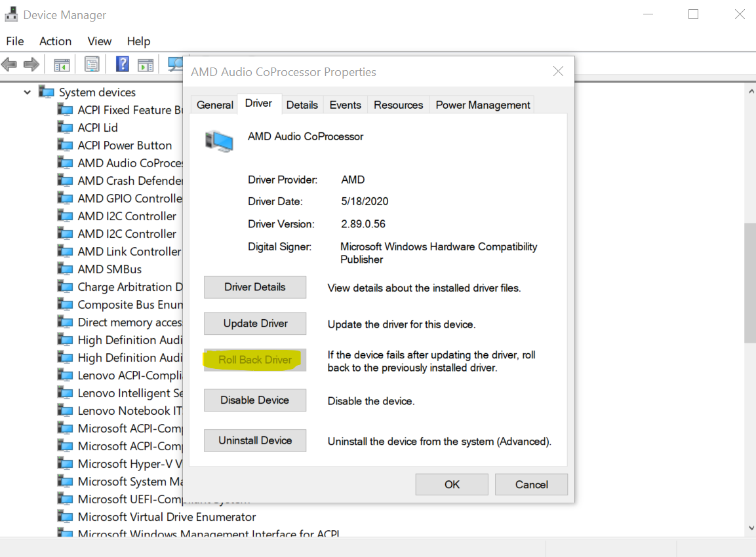Click icon beside Lenovo Intelligent Sensing
Image resolution: width=756 pixels, height=557 pixels.
[x=66, y=393]
